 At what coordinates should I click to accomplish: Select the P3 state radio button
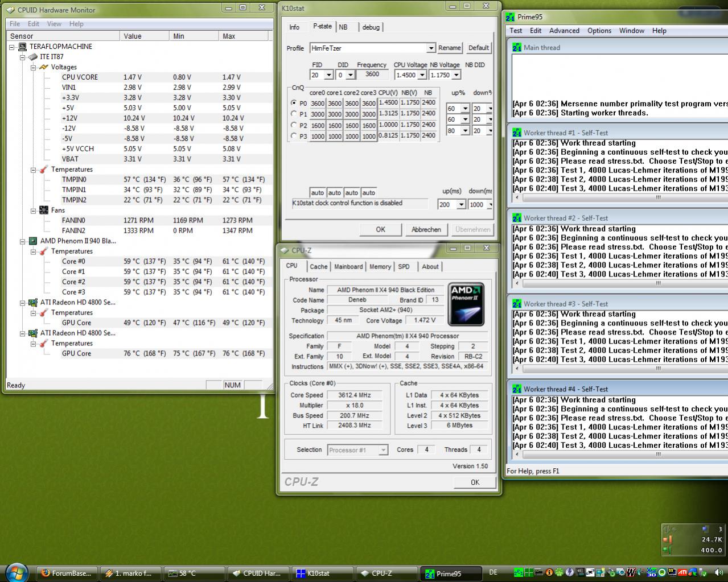[x=294, y=136]
